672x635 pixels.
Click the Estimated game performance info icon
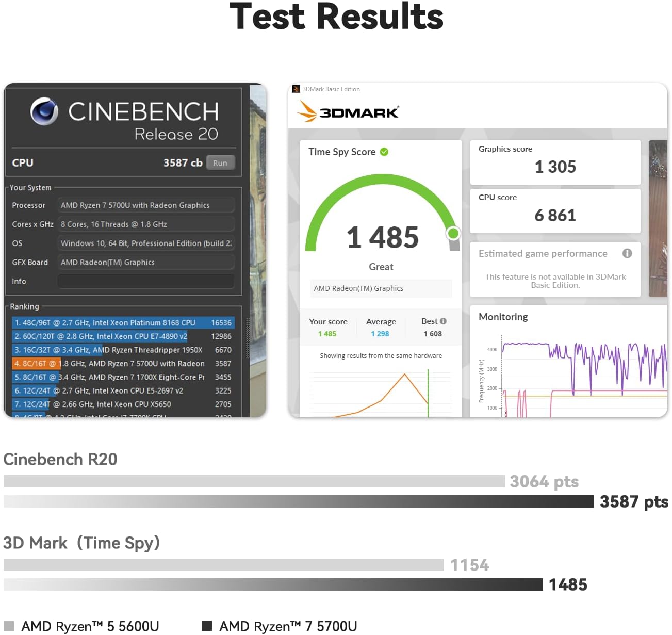tap(627, 253)
